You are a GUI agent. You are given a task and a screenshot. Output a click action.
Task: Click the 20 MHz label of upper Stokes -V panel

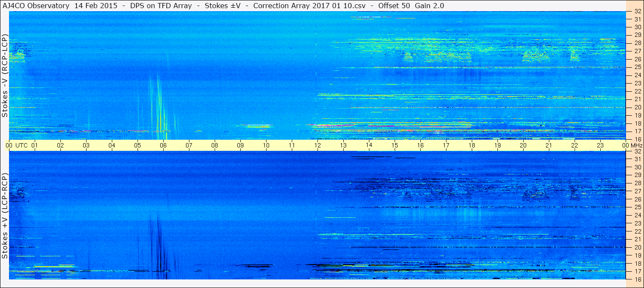(637, 107)
